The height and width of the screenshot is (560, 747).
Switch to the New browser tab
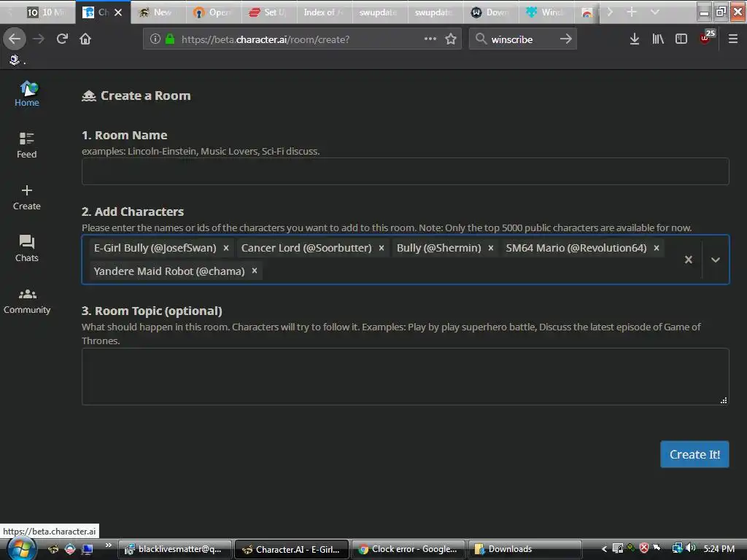pyautogui.click(x=158, y=12)
